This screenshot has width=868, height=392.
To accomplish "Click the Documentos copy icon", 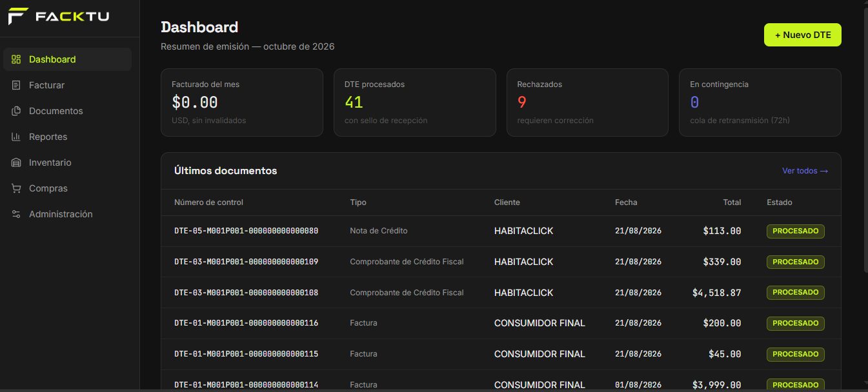I will (x=17, y=111).
